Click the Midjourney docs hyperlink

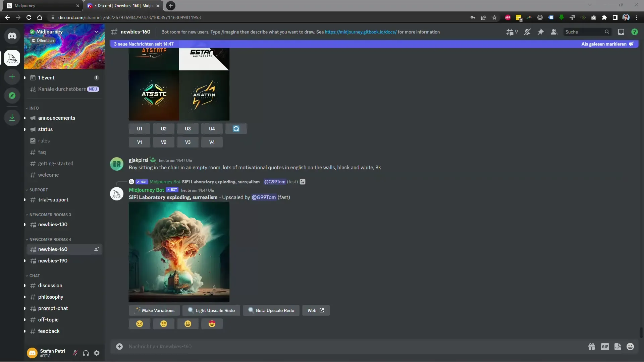tap(361, 32)
